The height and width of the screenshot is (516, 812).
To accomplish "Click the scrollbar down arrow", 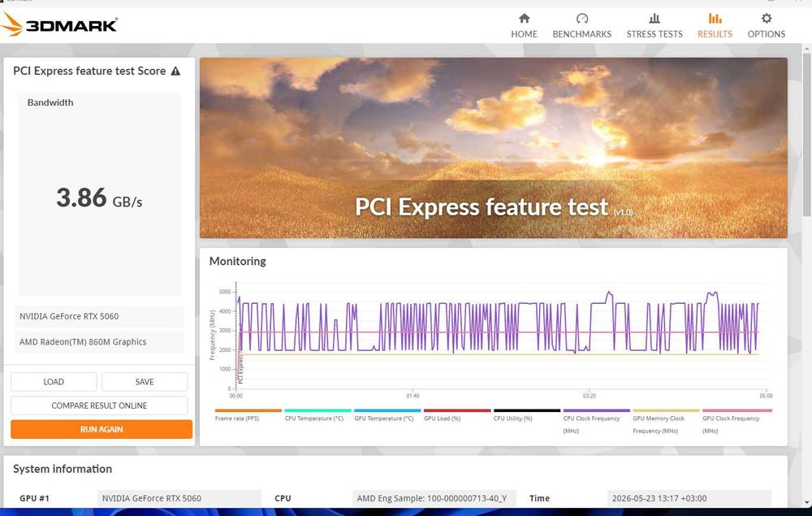I will 807,503.
